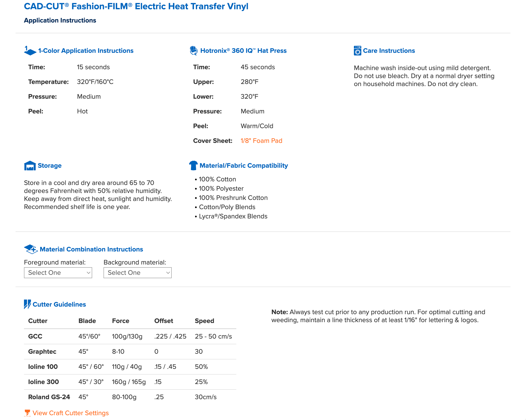
Task: Click the '280°F' upper temperature value
Action: 249,82
